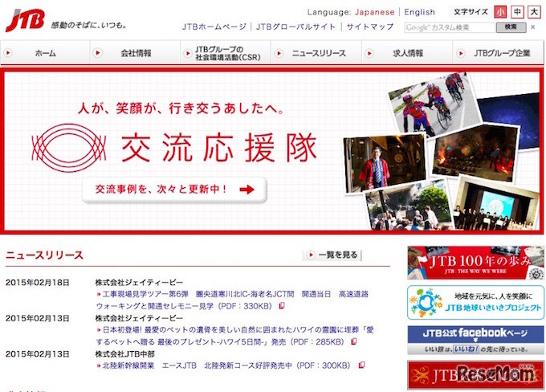Click the 検索 search button

click(x=511, y=27)
